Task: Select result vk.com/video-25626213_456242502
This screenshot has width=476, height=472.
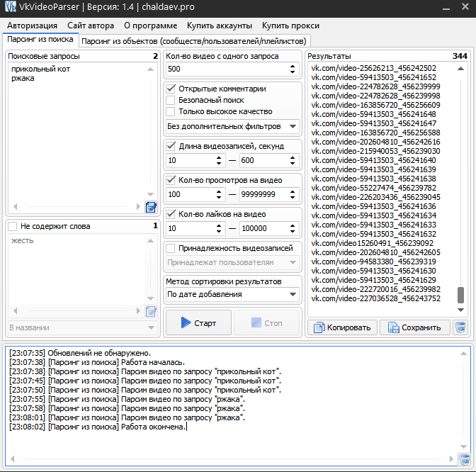Action: [373, 68]
